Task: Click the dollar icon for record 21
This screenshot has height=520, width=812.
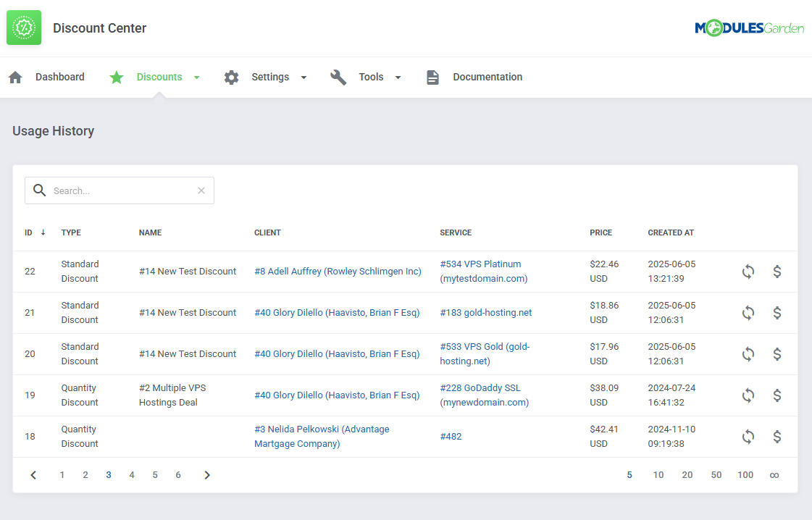Action: tap(777, 313)
